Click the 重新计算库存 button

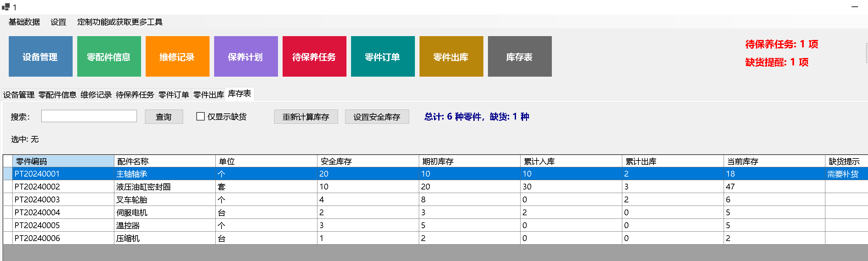[305, 117]
